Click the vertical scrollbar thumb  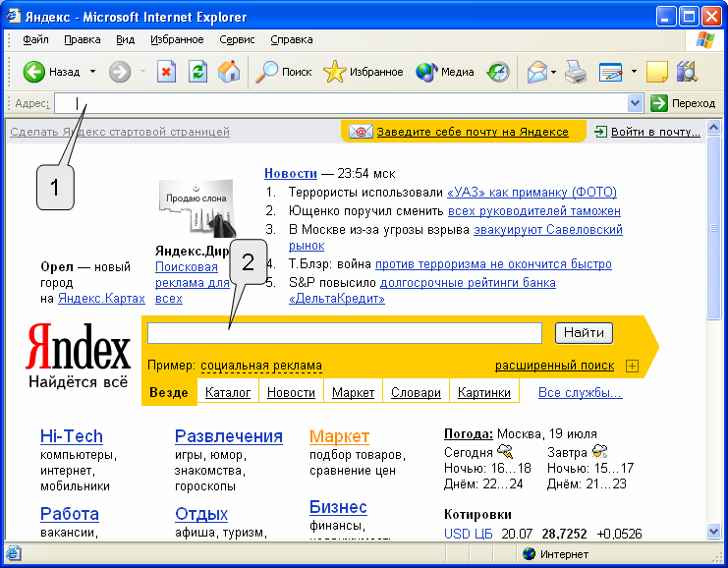pyautogui.click(x=713, y=228)
